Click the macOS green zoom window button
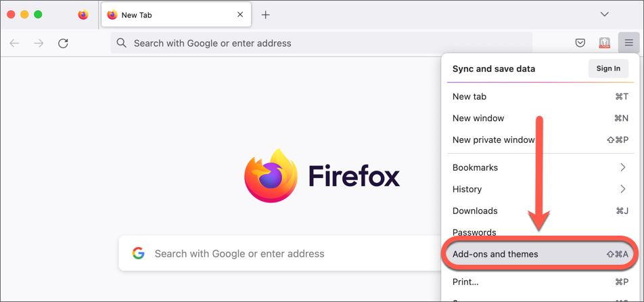 [38, 14]
